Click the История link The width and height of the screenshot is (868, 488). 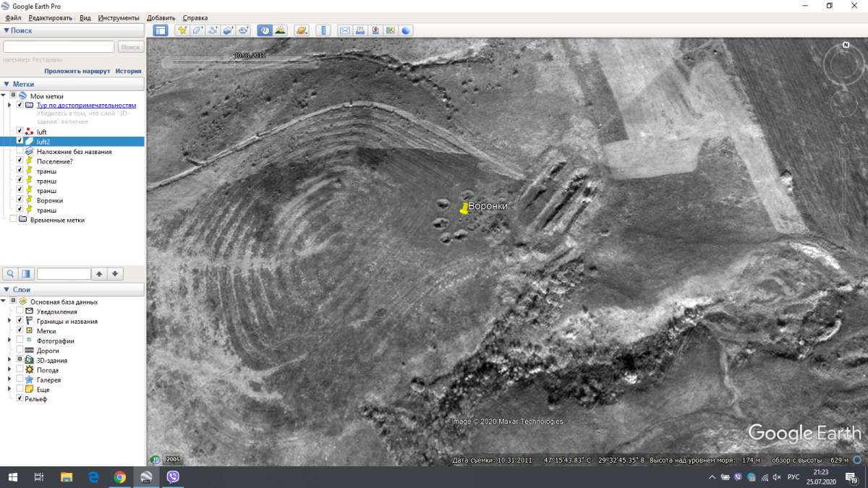128,72
